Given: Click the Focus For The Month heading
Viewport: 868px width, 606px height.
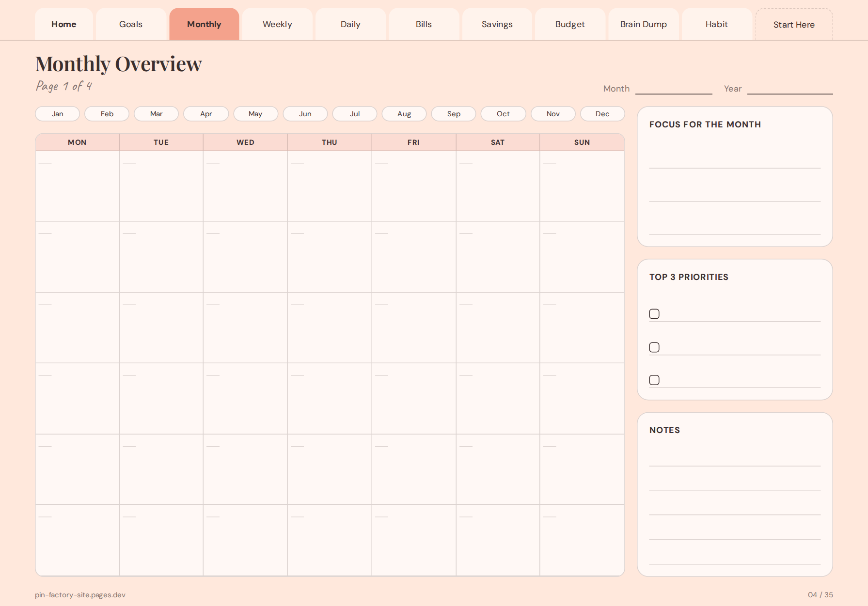Looking at the screenshot, I should 705,124.
